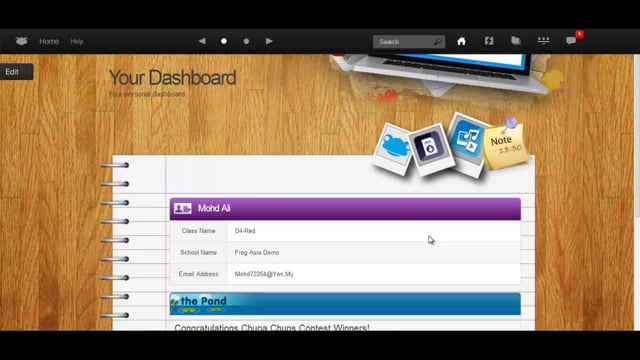
Task: Open the blue cloud polaroid thumbnail
Action: coord(393,149)
